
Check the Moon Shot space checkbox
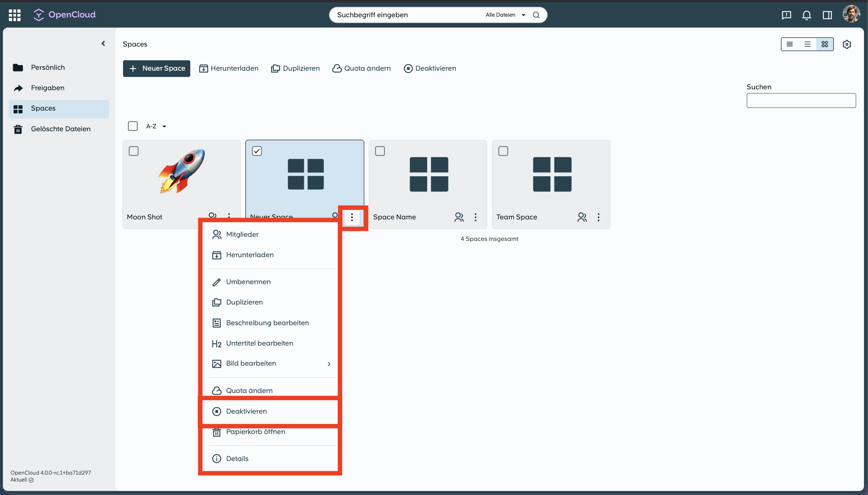point(134,151)
